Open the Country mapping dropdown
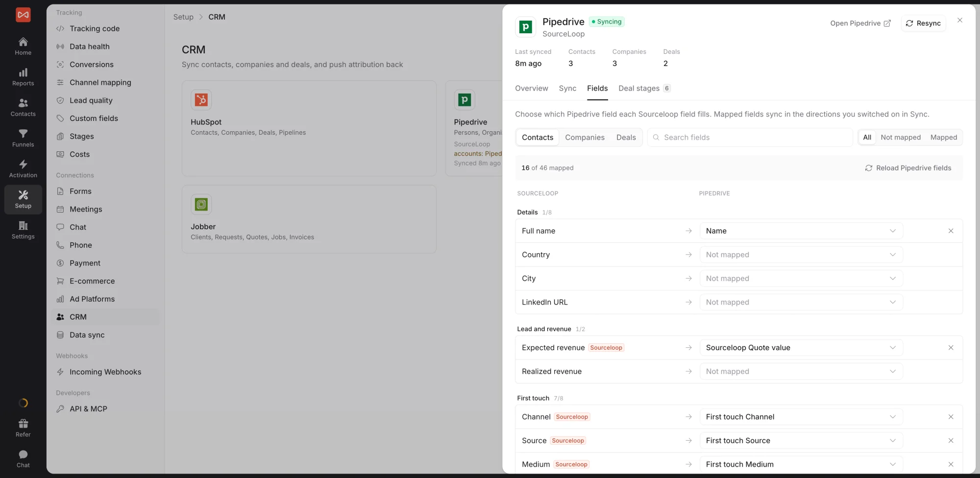Image resolution: width=980 pixels, height=478 pixels. (801, 255)
